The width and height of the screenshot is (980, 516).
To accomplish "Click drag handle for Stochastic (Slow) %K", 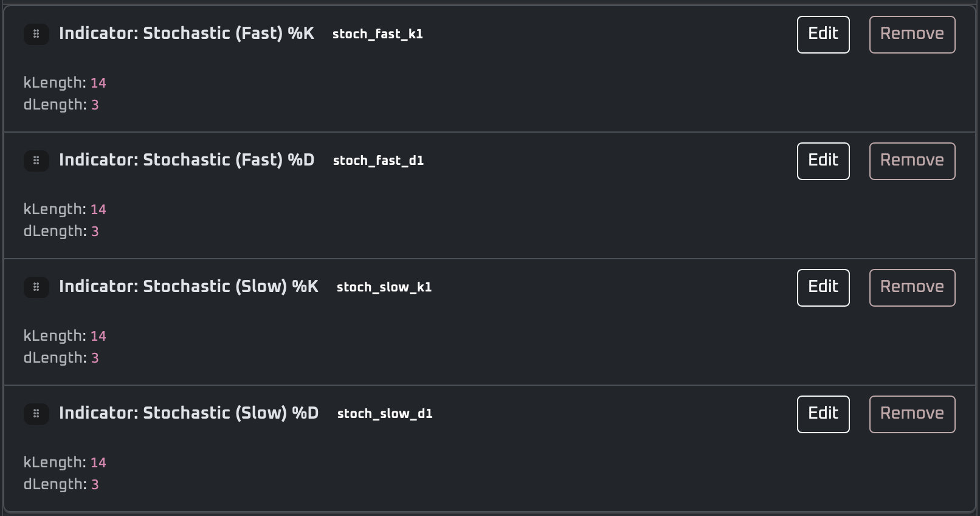I will (36, 287).
